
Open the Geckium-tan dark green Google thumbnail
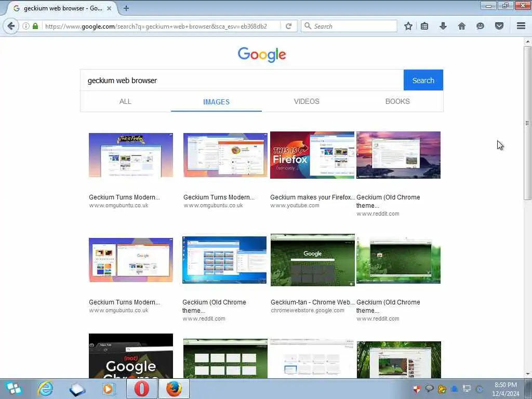(x=313, y=260)
